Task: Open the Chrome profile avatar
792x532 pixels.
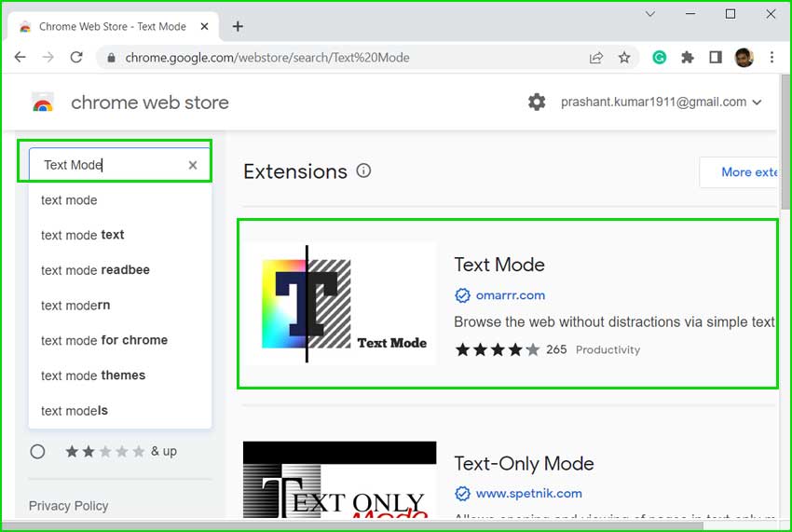Action: pyautogui.click(x=744, y=58)
